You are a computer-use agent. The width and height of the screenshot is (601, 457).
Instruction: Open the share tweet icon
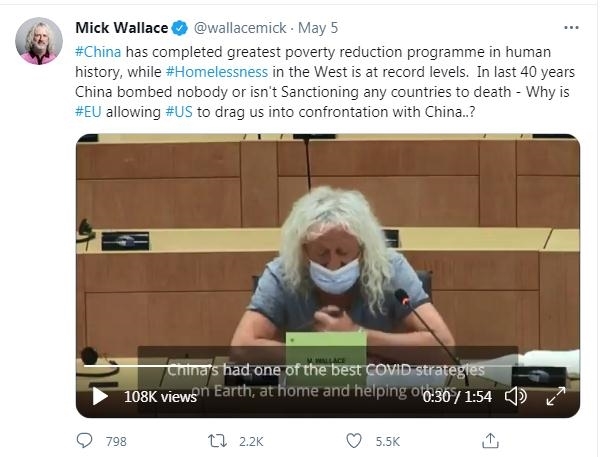tap(490, 441)
